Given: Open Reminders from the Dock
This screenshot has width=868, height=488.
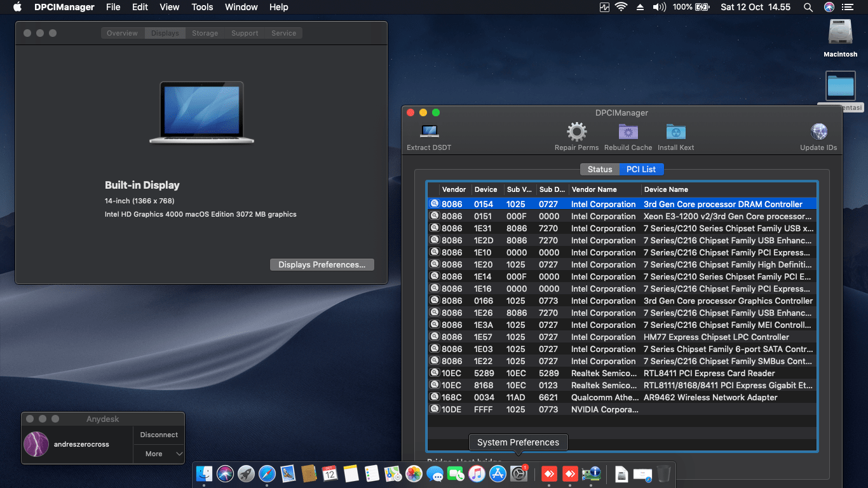Looking at the screenshot, I should tap(372, 473).
